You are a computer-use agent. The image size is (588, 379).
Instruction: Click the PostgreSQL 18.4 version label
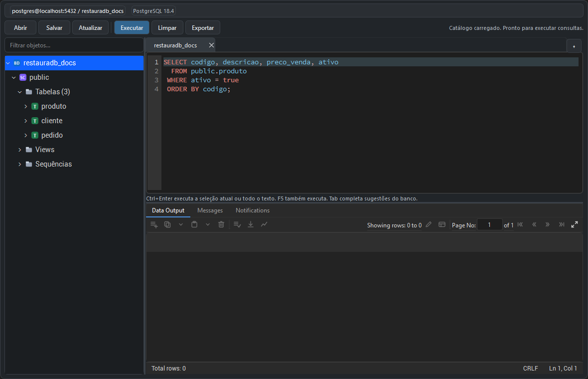(153, 11)
